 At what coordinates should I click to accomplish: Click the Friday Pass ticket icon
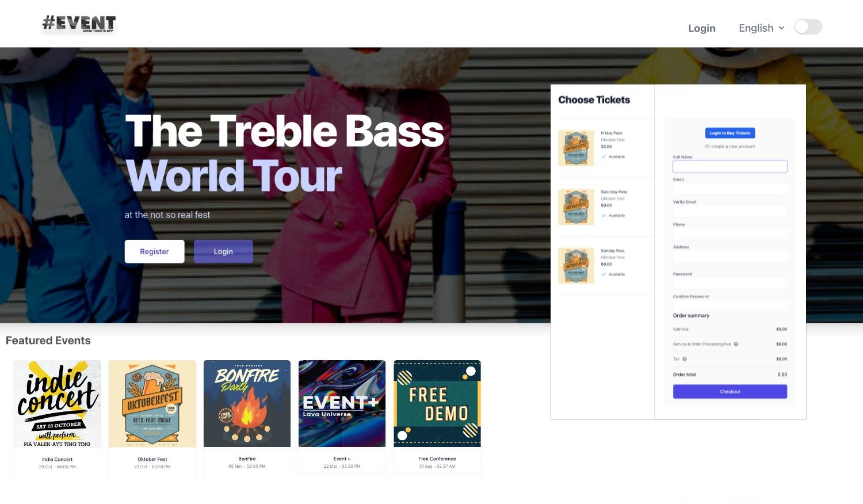tap(576, 148)
